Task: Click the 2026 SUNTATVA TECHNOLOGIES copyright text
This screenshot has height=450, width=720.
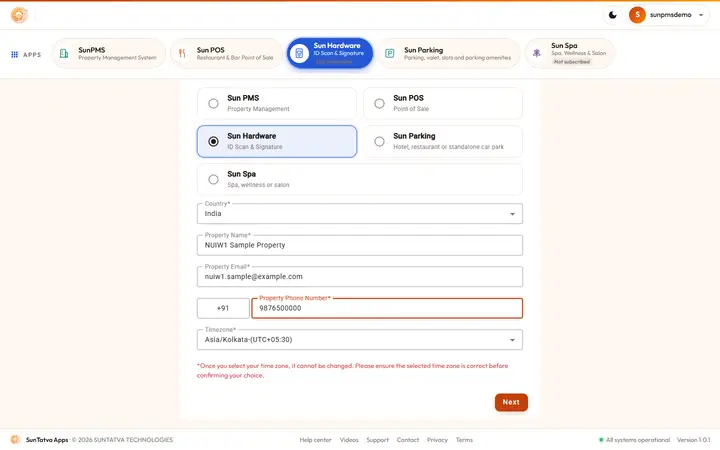Action: tap(122, 440)
